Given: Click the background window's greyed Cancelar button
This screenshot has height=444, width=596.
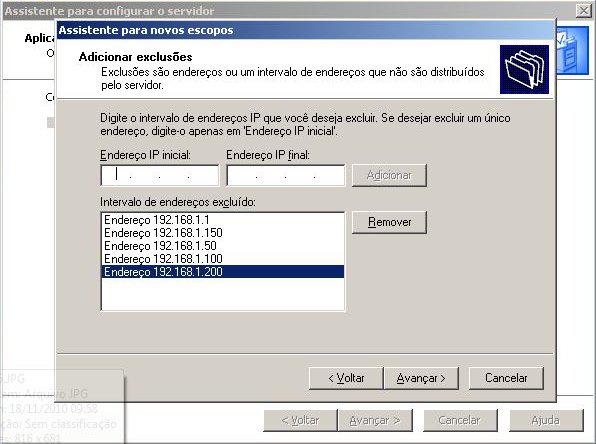Looking at the screenshot, I should click(460, 420).
